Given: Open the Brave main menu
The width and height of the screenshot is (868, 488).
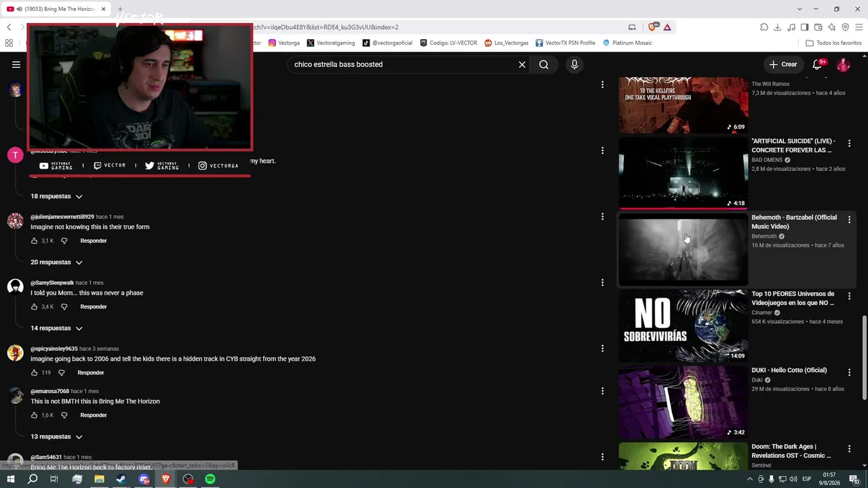Looking at the screenshot, I should click(859, 27).
